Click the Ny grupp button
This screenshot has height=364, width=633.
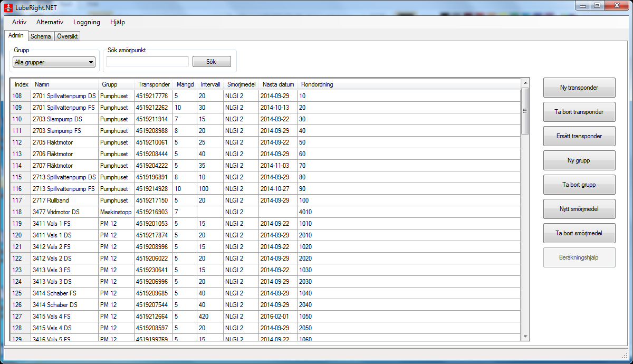pyautogui.click(x=579, y=160)
